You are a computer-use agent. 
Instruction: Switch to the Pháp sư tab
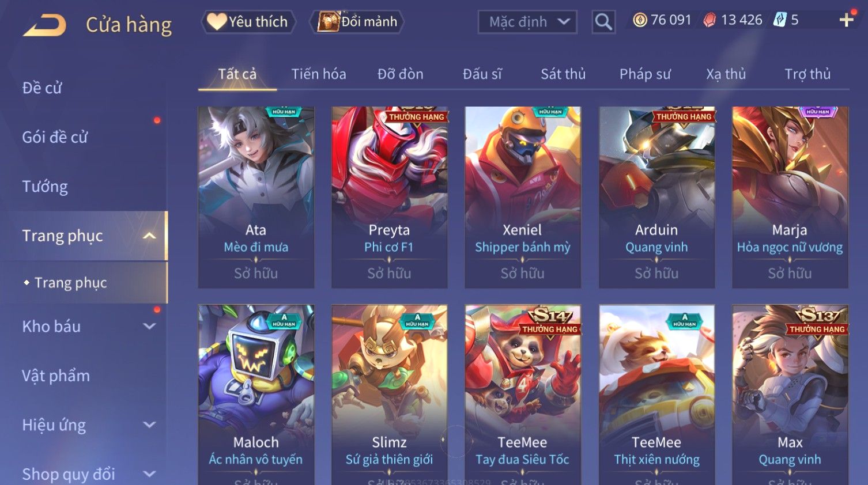[645, 74]
